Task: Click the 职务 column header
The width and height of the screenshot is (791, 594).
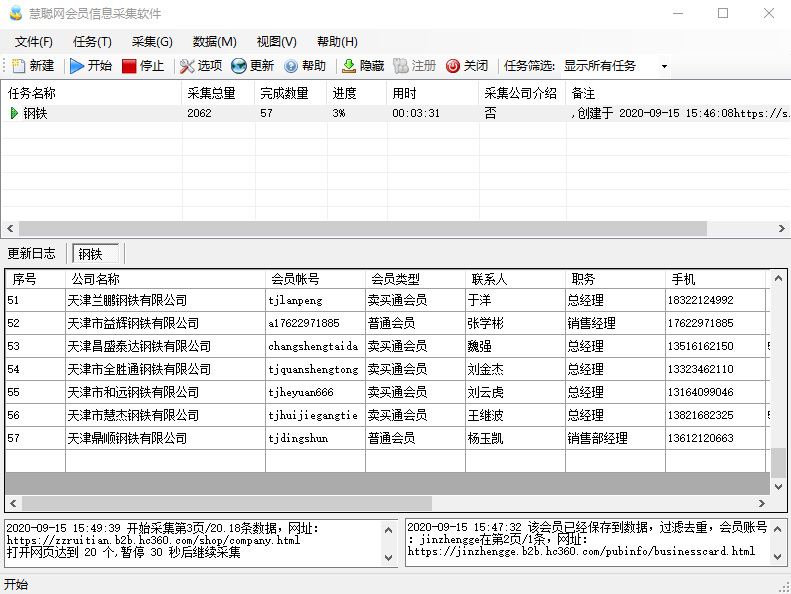Action: pyautogui.click(x=615, y=279)
